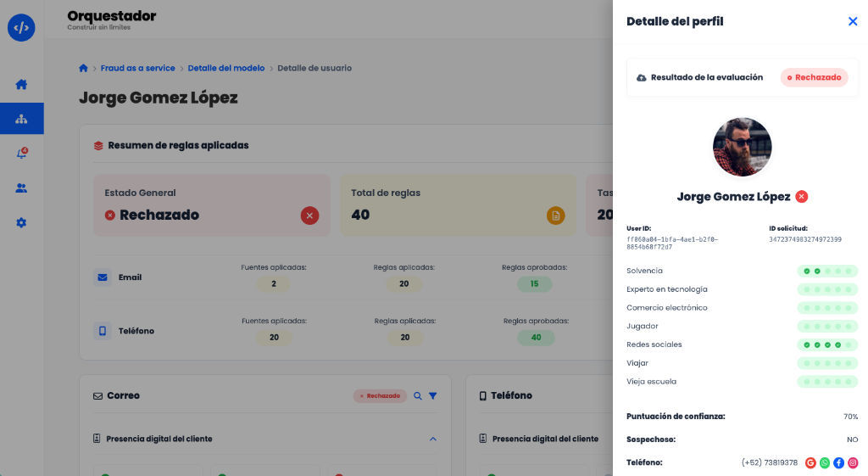Click the phone number (+52) 73819378
Image resolution: width=868 pixels, height=476 pixels.
pyautogui.click(x=770, y=462)
